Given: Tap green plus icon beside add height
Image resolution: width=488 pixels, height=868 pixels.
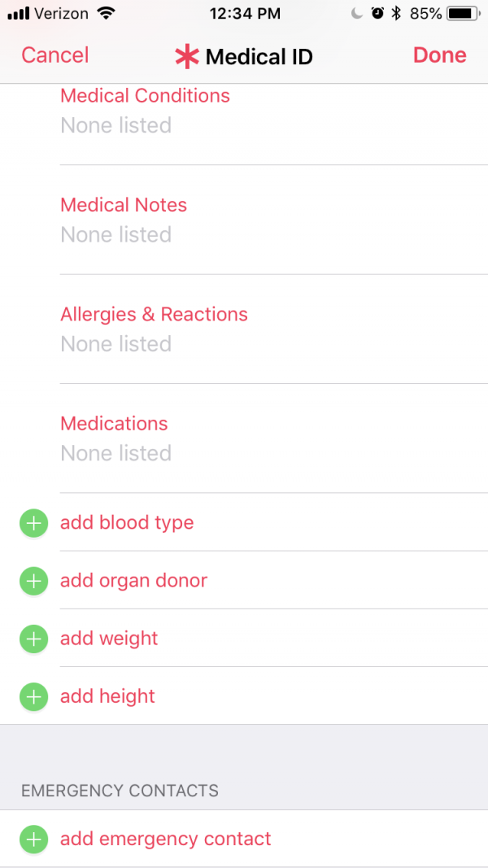Looking at the screenshot, I should tap(33, 697).
